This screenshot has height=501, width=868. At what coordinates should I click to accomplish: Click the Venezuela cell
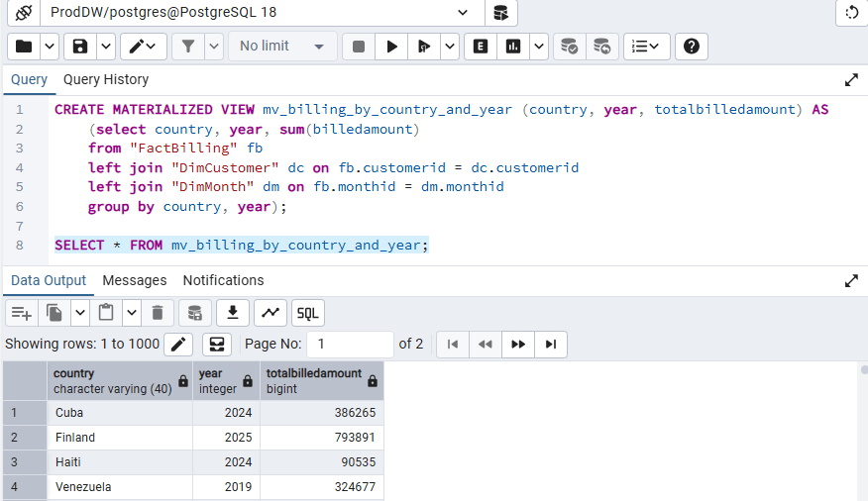[120, 487]
